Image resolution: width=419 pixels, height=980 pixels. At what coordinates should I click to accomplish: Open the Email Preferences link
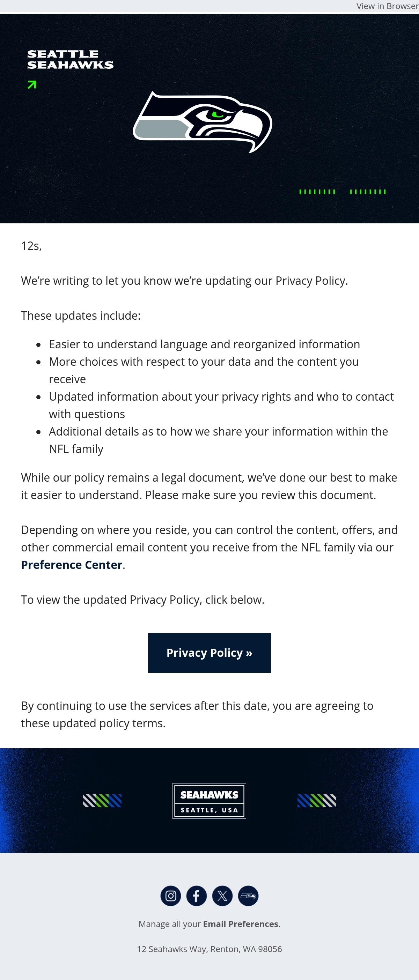coord(241,924)
